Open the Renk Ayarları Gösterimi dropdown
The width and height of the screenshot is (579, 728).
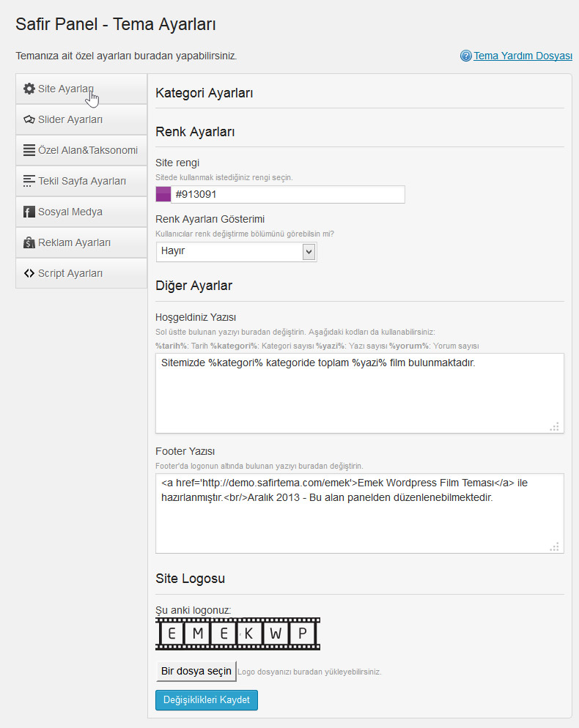[237, 252]
